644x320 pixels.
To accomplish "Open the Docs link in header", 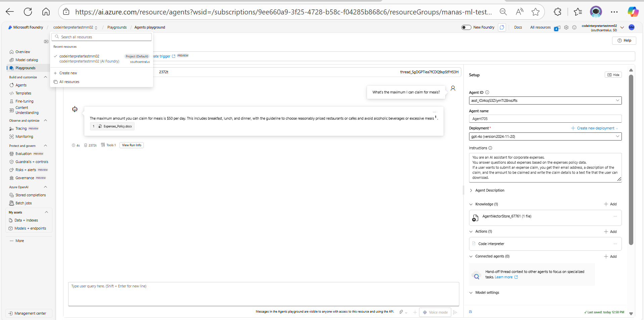I will [x=518, y=27].
